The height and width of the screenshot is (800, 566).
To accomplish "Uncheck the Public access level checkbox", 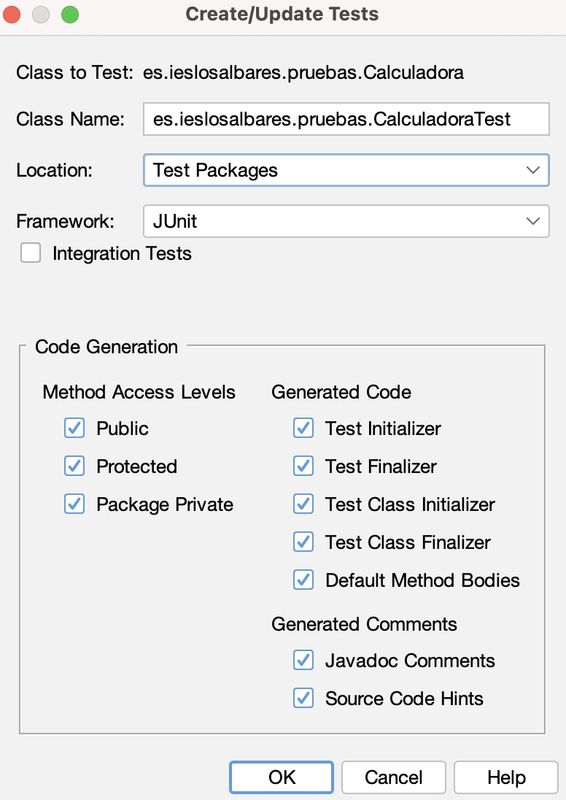I will point(75,428).
